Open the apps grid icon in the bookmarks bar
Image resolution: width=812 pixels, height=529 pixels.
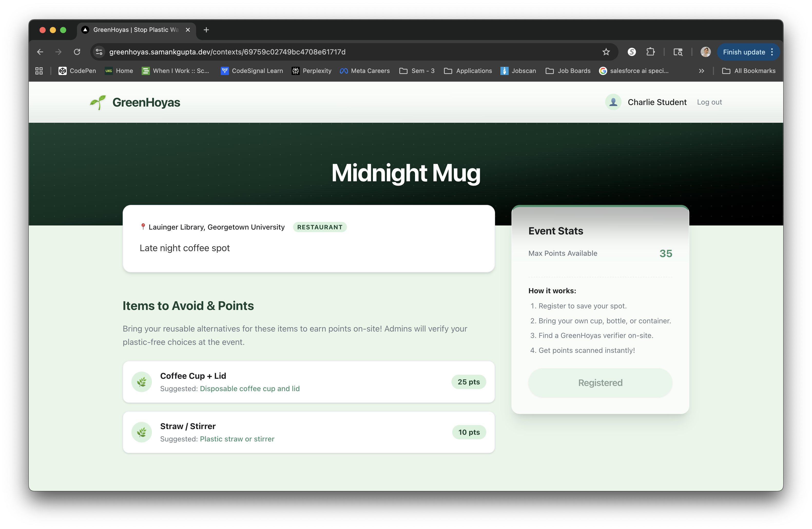coord(39,71)
